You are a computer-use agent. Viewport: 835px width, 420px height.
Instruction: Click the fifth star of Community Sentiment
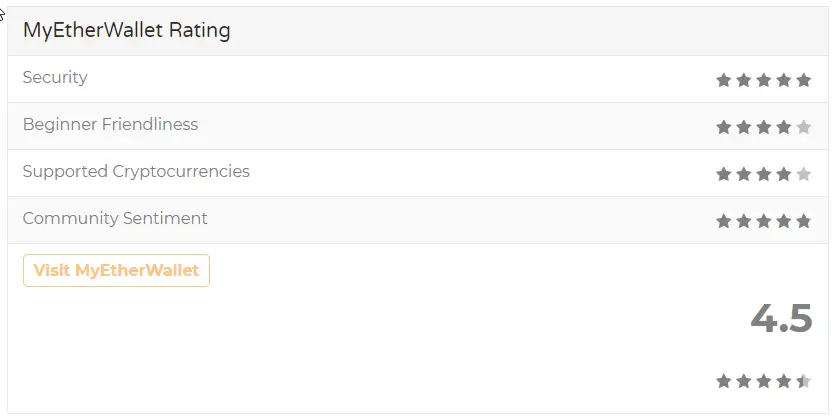point(804,221)
